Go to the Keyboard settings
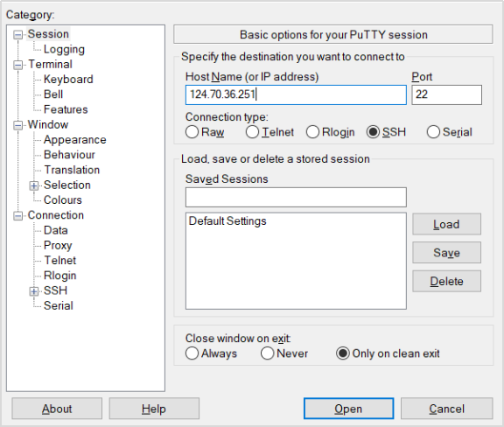This screenshot has height=427, width=504. (x=68, y=79)
